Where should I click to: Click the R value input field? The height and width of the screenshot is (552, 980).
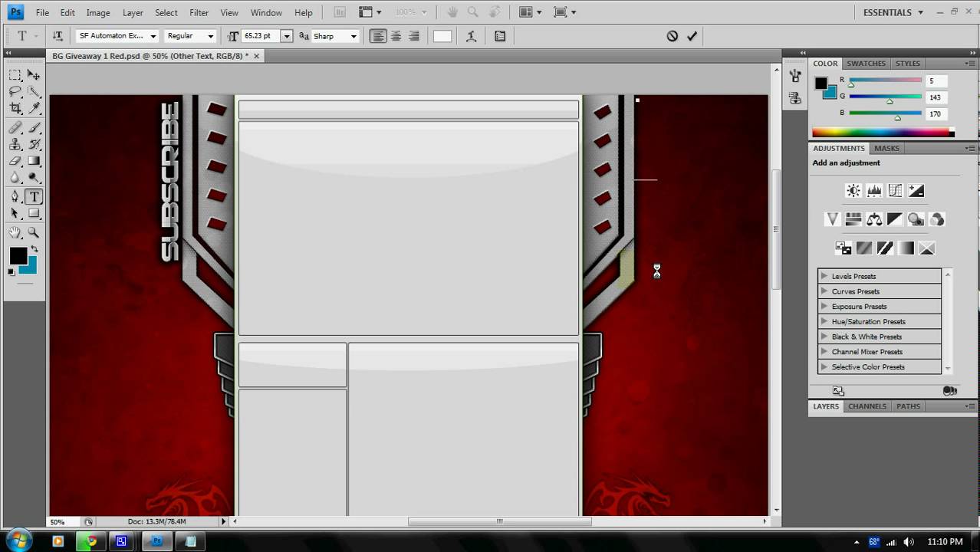(x=938, y=80)
